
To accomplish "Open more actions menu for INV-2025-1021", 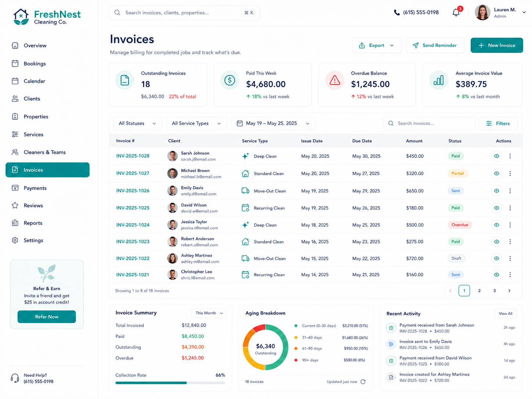I will click(510, 274).
